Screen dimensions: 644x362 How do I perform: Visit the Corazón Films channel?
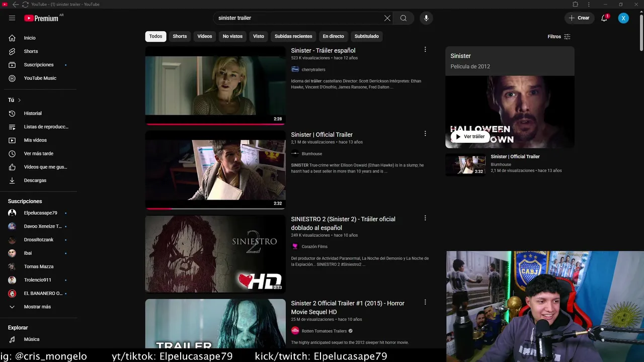pyautogui.click(x=314, y=247)
